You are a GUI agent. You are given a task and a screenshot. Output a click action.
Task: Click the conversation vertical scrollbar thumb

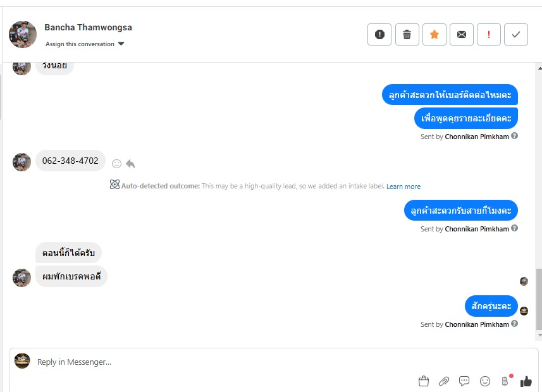[x=539, y=298]
